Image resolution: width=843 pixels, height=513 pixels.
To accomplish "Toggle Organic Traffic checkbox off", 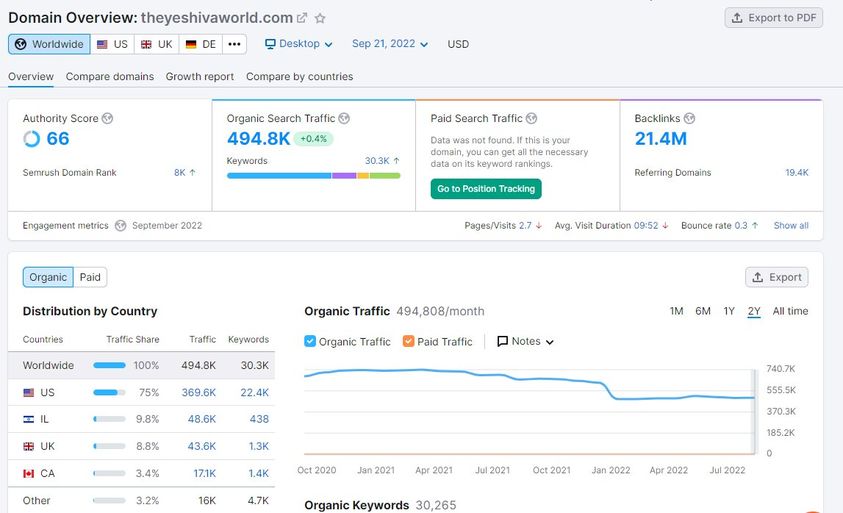I will [x=310, y=341].
